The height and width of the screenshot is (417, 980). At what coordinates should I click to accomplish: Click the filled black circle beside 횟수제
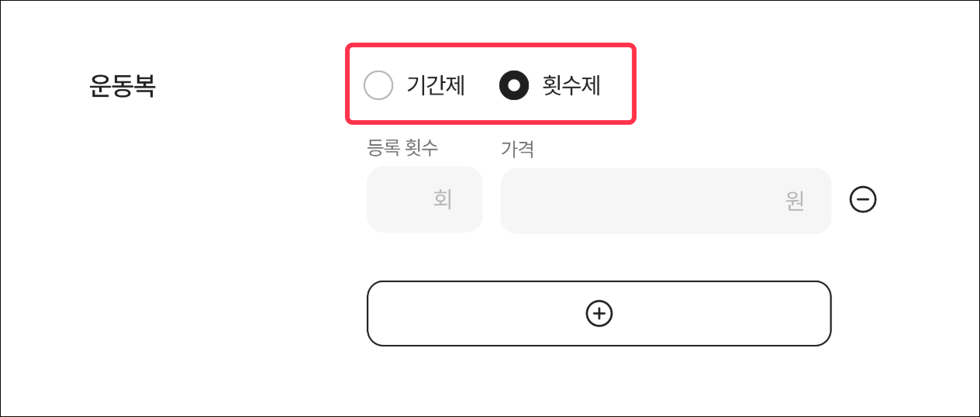click(x=514, y=85)
